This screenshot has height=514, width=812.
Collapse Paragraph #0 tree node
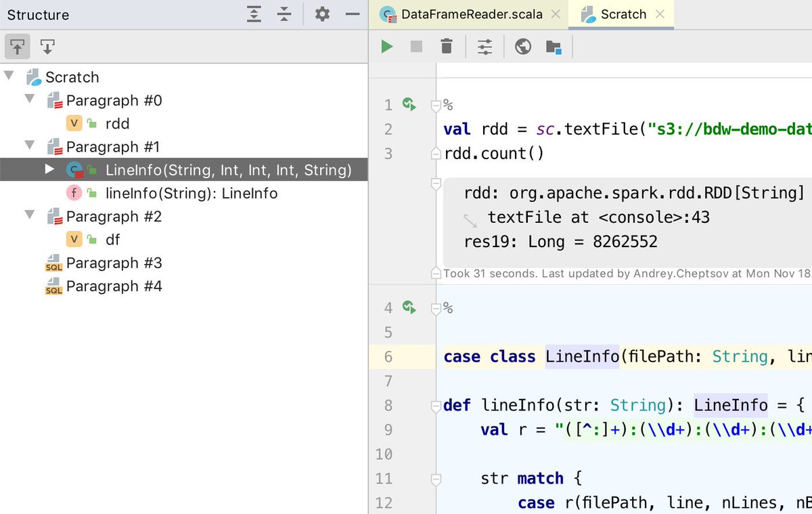tap(30, 100)
